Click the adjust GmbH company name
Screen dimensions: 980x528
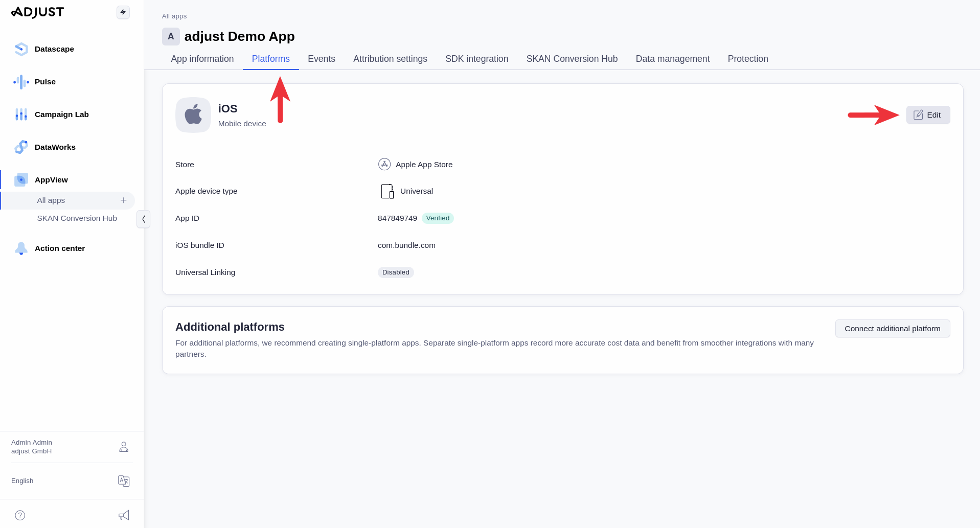coord(31,451)
